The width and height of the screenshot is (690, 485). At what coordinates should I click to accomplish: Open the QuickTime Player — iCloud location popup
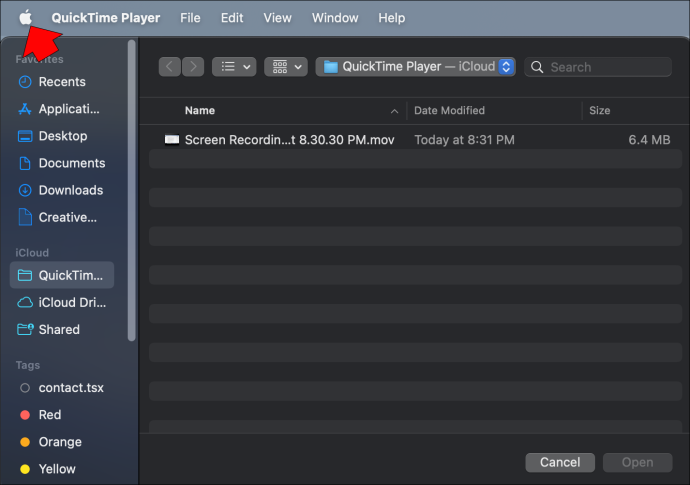pyautogui.click(x=415, y=67)
